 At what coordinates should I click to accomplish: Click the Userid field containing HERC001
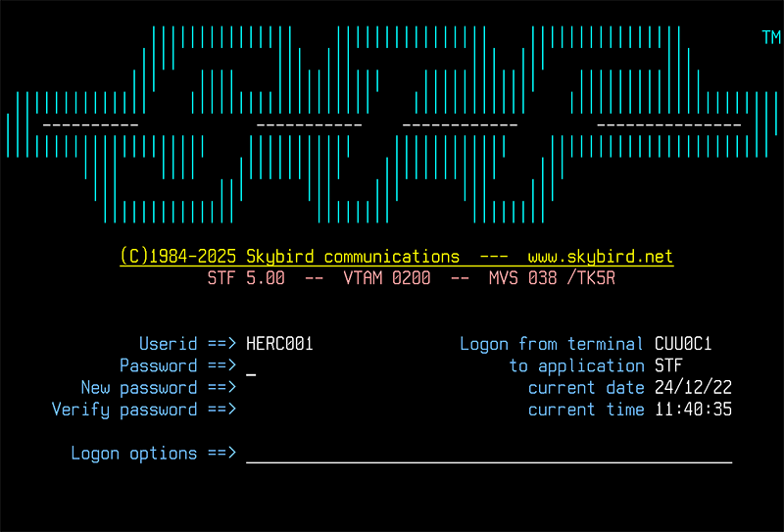click(x=279, y=344)
